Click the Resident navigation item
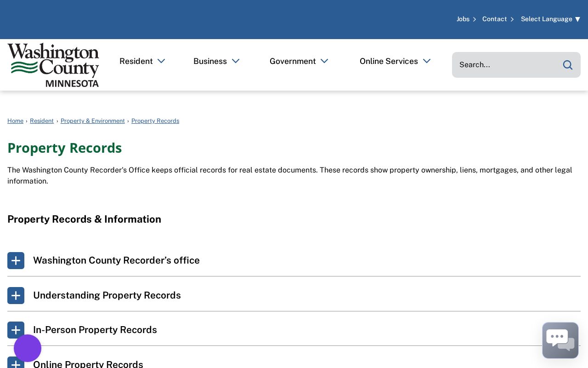Screen dimensions: 588x368 pyautogui.click(x=136, y=61)
